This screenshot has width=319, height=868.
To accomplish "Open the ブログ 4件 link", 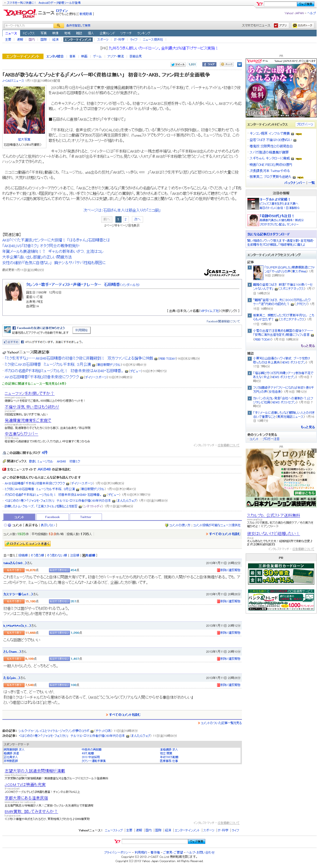I will tap(44, 453).
